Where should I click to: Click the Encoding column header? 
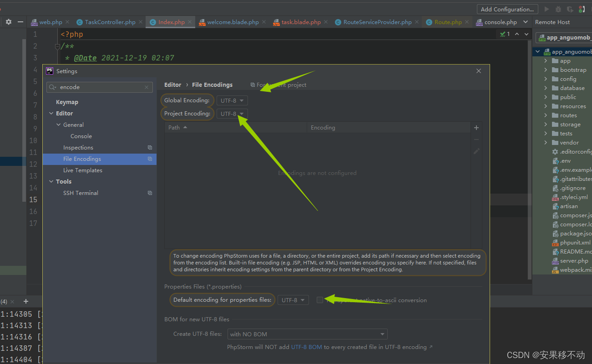pos(389,128)
